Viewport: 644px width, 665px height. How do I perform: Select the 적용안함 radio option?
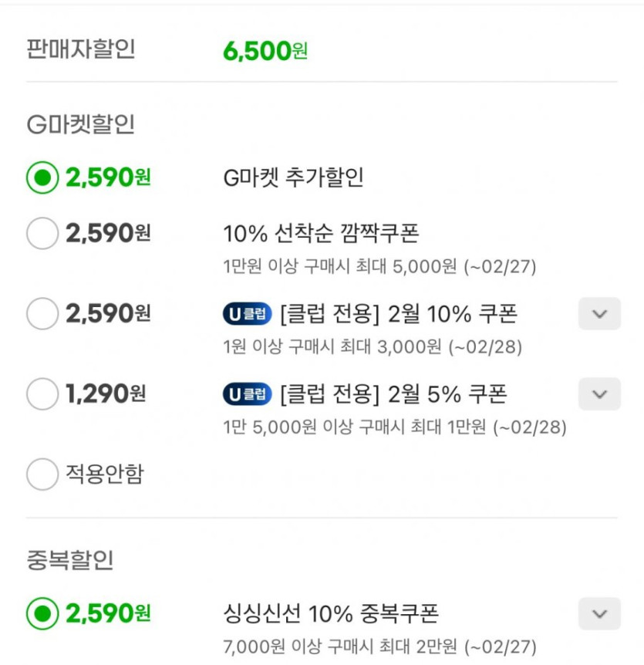[x=42, y=474]
